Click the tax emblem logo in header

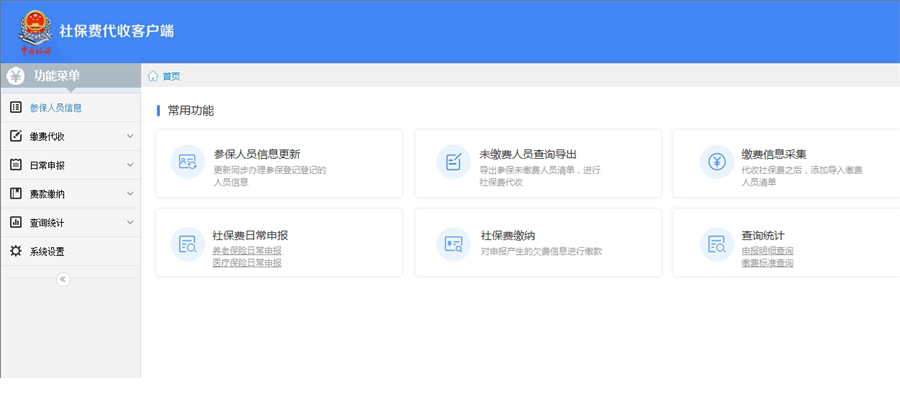35,33
